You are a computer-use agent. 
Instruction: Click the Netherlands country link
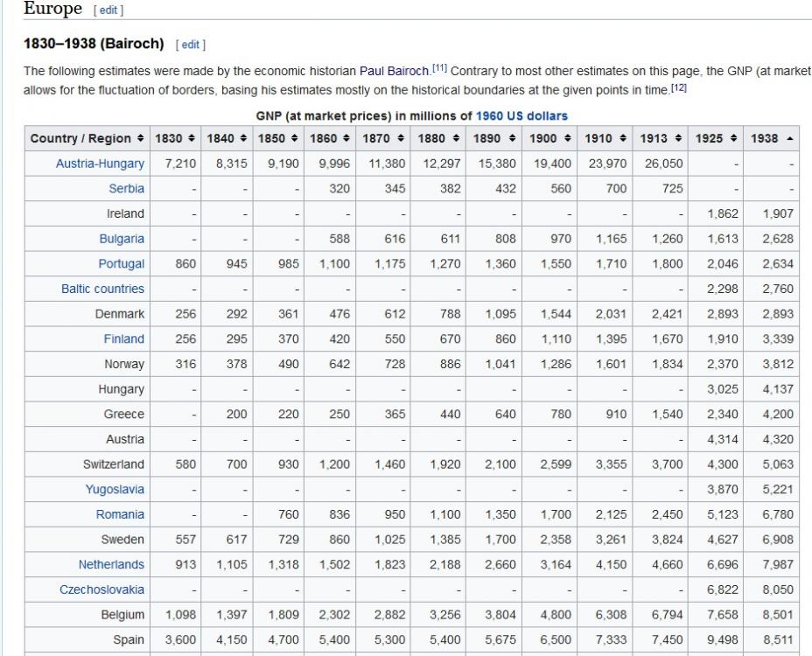point(112,564)
